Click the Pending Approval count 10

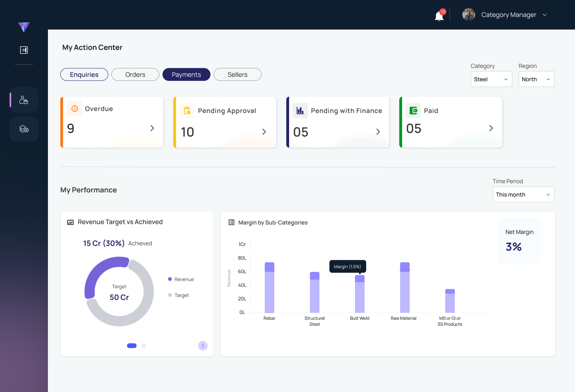click(x=188, y=132)
